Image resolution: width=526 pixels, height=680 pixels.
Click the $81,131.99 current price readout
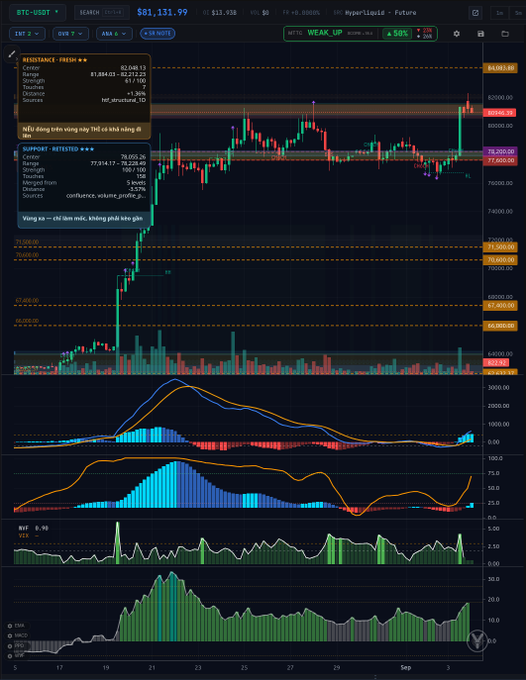click(x=162, y=13)
